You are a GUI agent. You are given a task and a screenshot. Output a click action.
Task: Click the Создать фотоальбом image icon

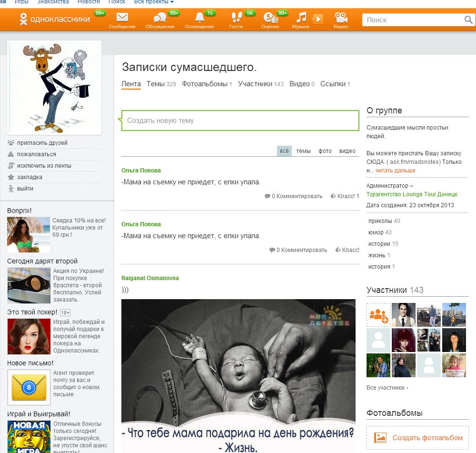pyautogui.click(x=380, y=437)
